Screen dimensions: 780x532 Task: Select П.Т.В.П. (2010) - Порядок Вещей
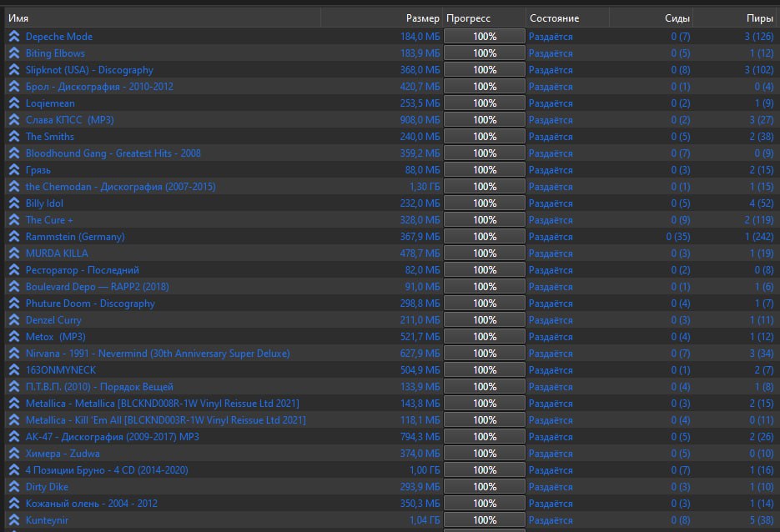point(99,387)
